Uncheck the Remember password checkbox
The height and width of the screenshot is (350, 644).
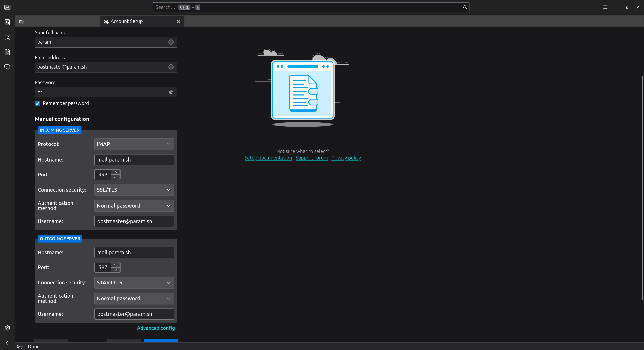tap(37, 103)
